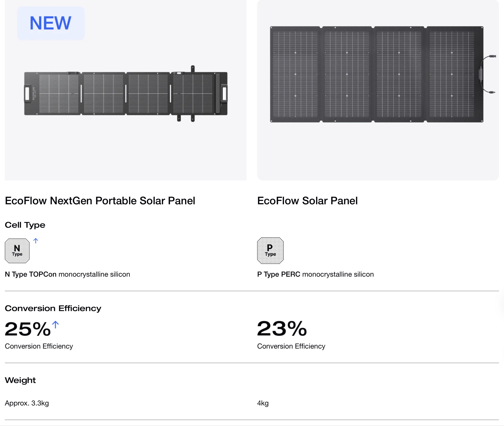The width and height of the screenshot is (504, 426).
Task: Open the EcoFlow Solar Panel product image
Action: pos(378,74)
